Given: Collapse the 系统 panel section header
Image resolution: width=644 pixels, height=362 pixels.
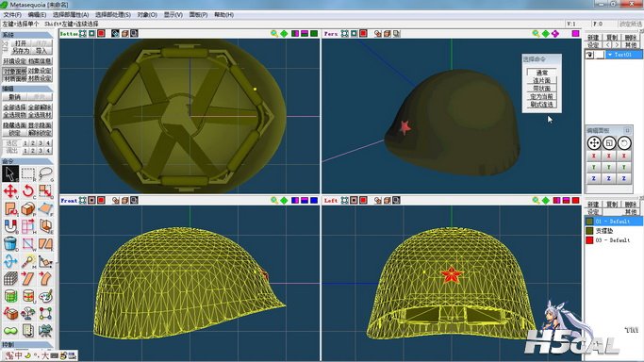Looking at the screenshot, I should (x=26, y=35).
